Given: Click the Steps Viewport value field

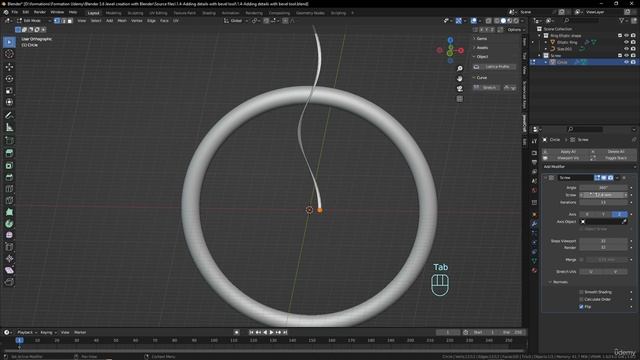Looking at the screenshot, I should (x=603, y=241).
